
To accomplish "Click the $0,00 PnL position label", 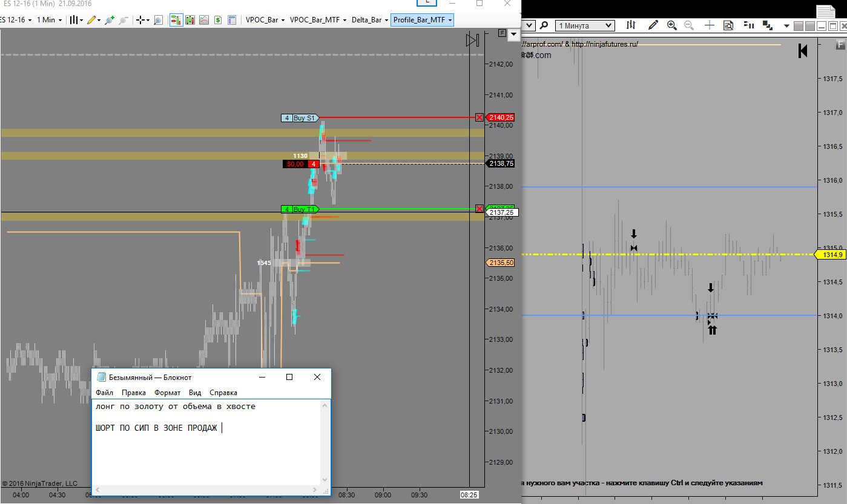I will tap(295, 164).
